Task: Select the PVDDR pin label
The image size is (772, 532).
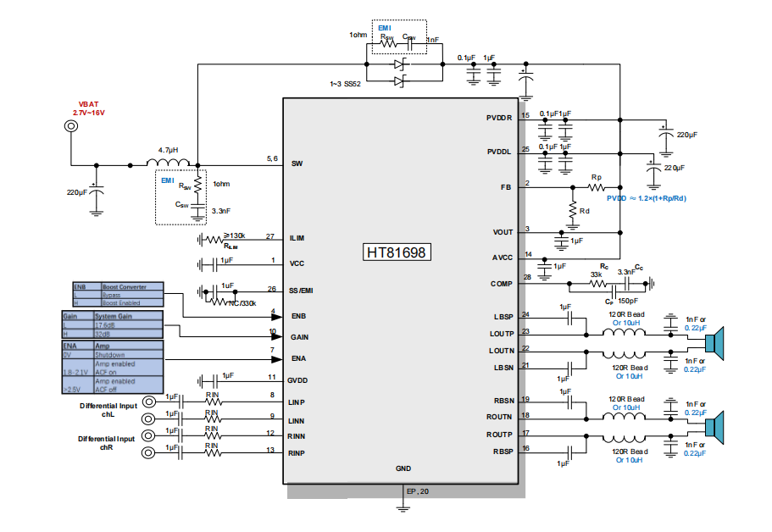Action: click(x=499, y=118)
